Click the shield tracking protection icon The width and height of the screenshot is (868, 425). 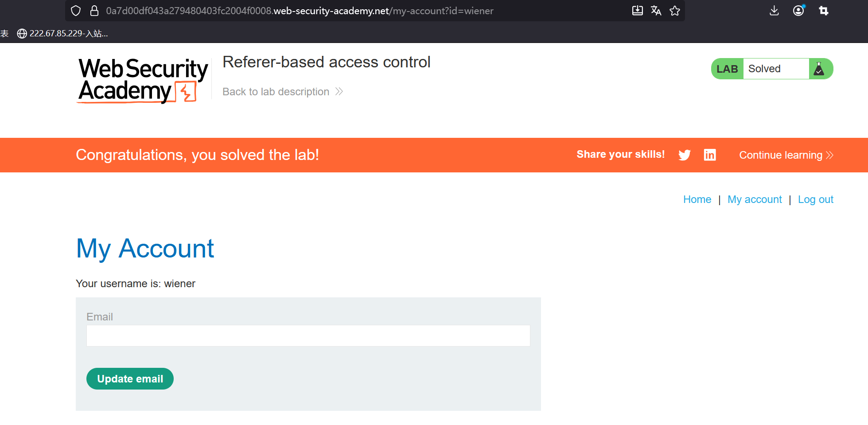tap(76, 11)
